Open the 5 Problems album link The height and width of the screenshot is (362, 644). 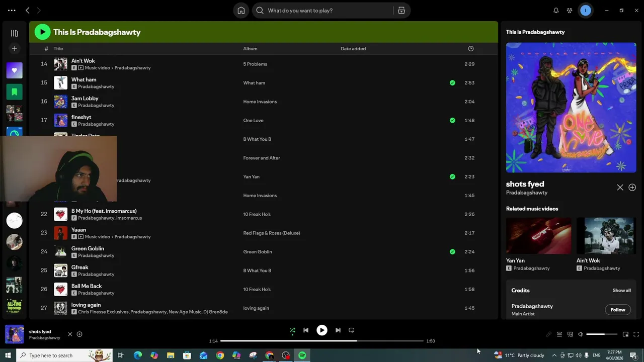255,64
